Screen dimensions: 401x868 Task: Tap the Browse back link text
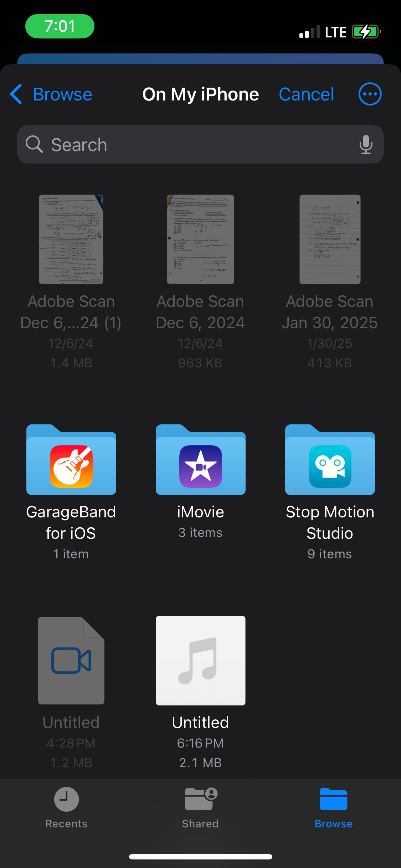pos(62,94)
